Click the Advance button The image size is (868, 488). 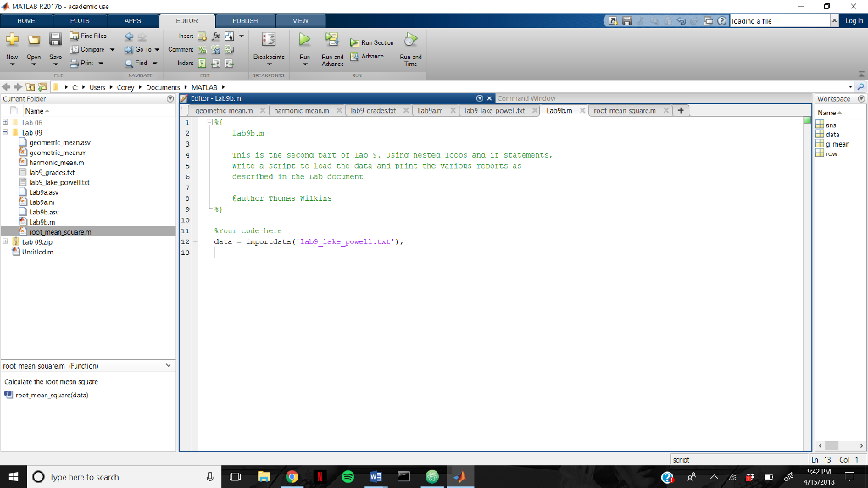367,57
